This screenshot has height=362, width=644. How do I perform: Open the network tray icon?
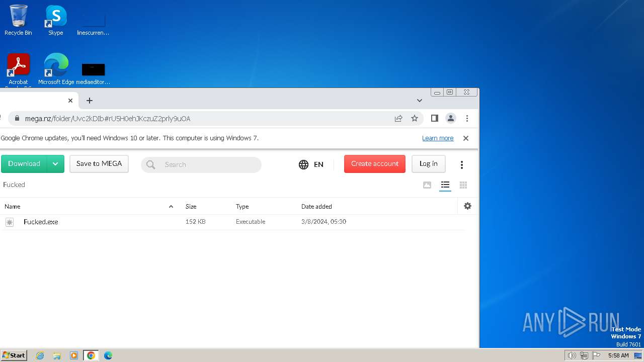click(x=584, y=355)
